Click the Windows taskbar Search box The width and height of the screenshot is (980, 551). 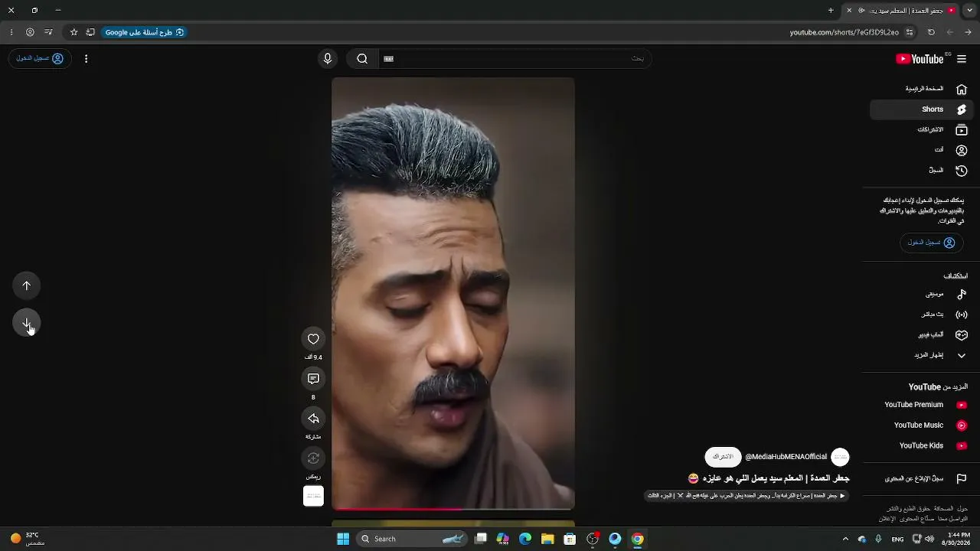tap(413, 539)
